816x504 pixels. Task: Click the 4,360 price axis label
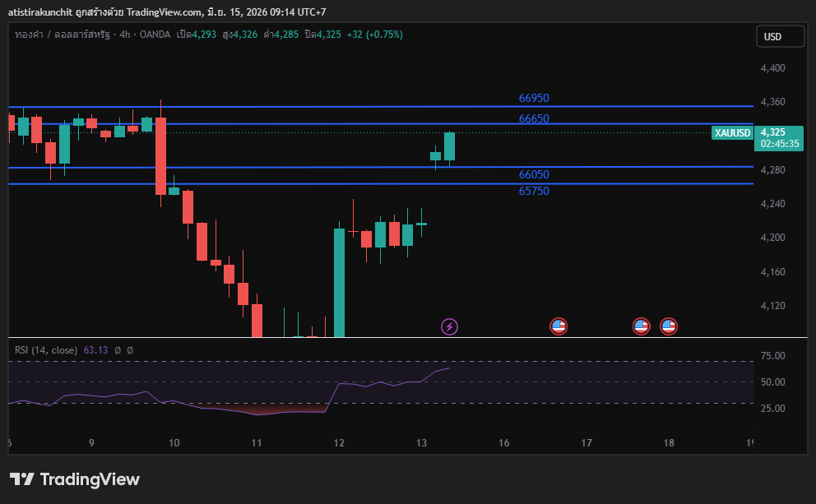772,102
